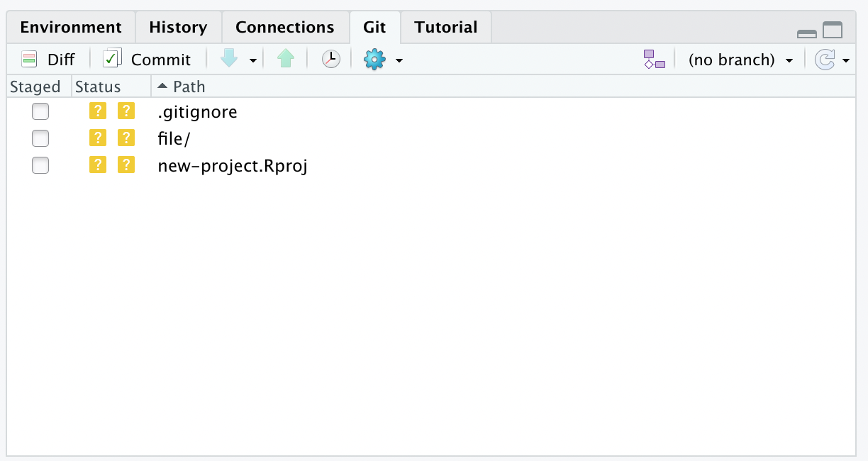Switch to the Environment tab
The width and height of the screenshot is (868, 461).
coord(71,26)
